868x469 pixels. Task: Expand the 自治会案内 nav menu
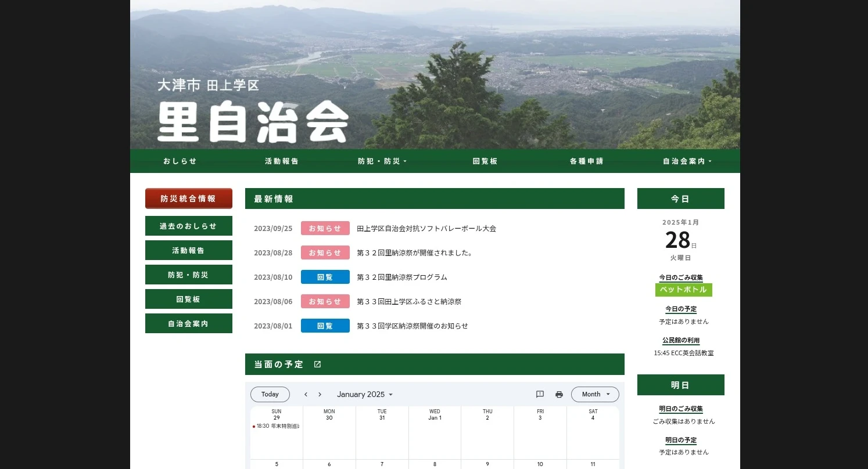pos(688,161)
